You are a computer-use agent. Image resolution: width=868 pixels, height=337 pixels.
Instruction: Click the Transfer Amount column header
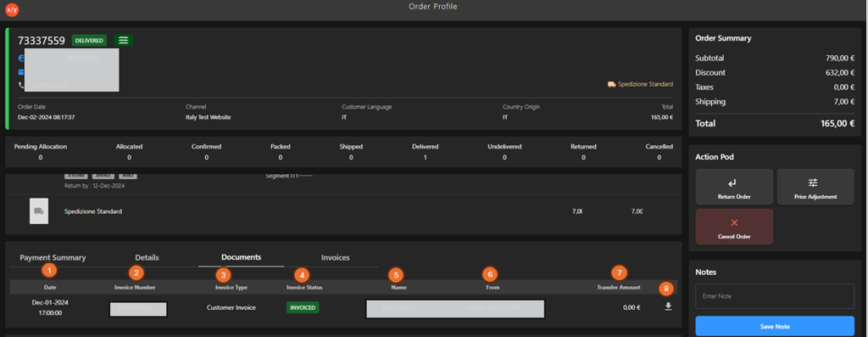(x=618, y=287)
